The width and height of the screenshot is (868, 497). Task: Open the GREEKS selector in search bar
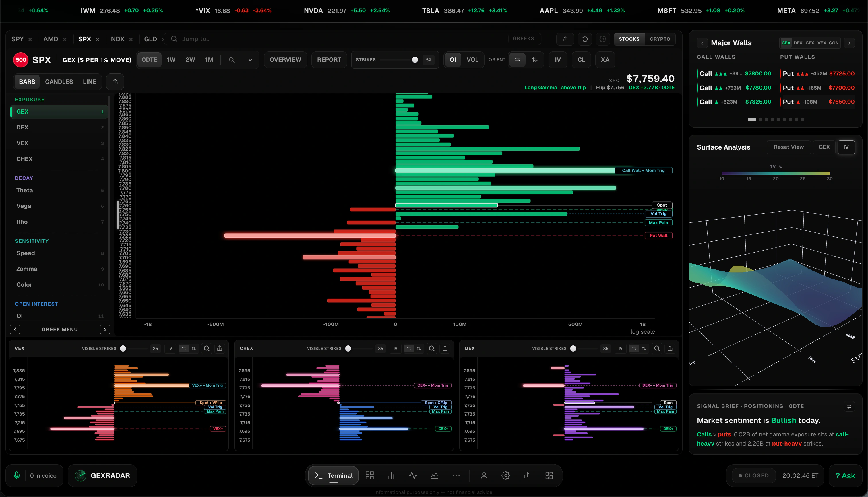pos(523,38)
